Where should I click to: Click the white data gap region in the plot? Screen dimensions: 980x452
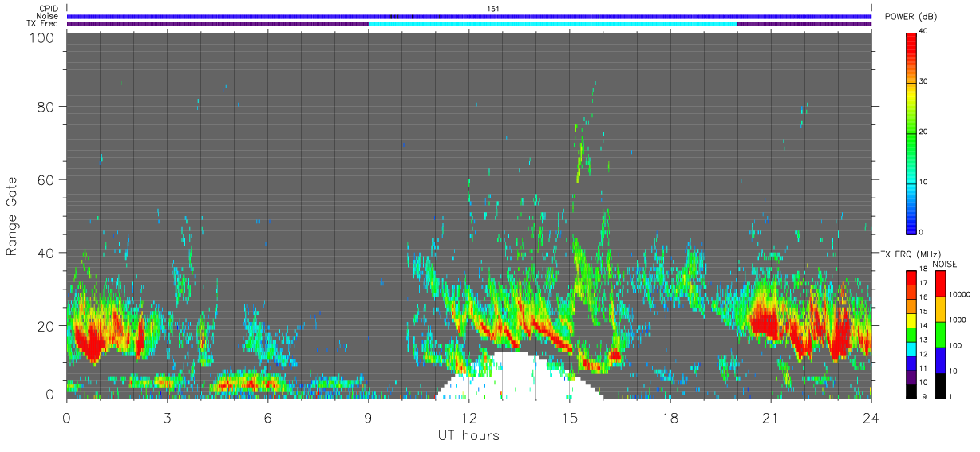coord(519,376)
